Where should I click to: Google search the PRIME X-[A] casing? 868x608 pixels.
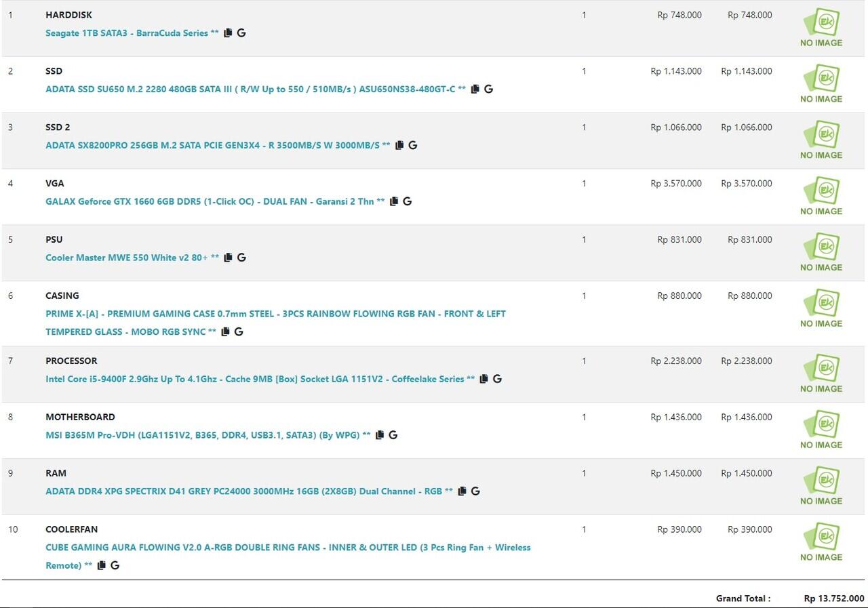tap(239, 331)
